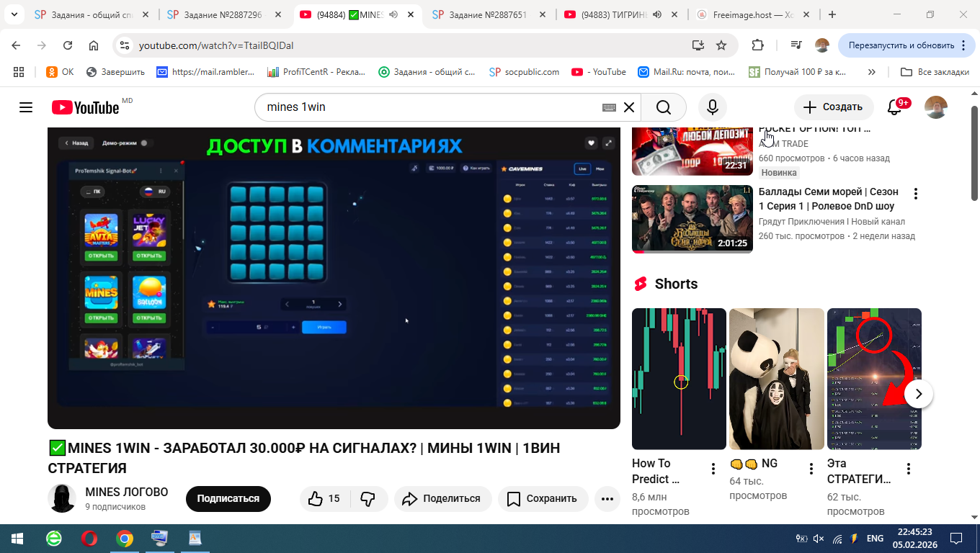Open options for Баллады Семи морей video
Image resolution: width=980 pixels, height=553 pixels.
tap(916, 193)
